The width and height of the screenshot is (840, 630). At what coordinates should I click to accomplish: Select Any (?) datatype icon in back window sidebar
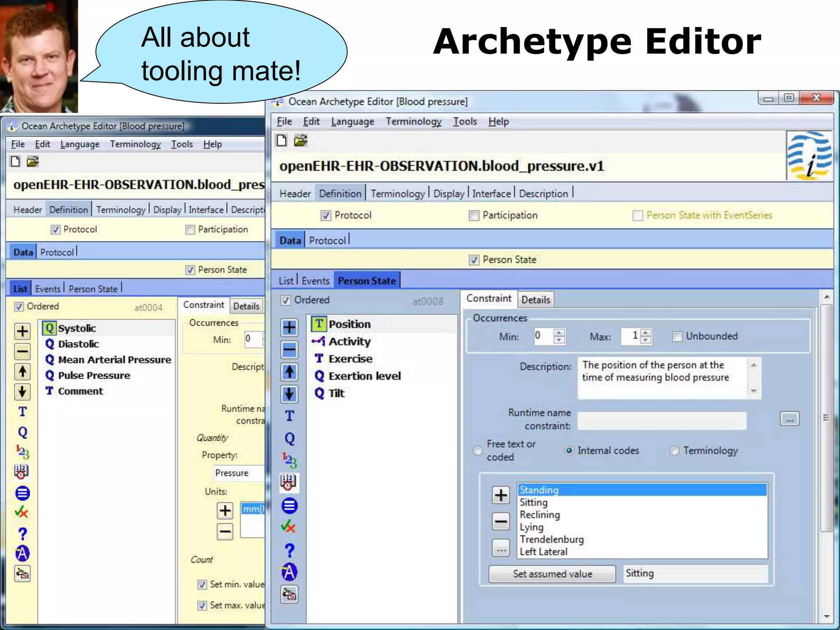coord(23,534)
